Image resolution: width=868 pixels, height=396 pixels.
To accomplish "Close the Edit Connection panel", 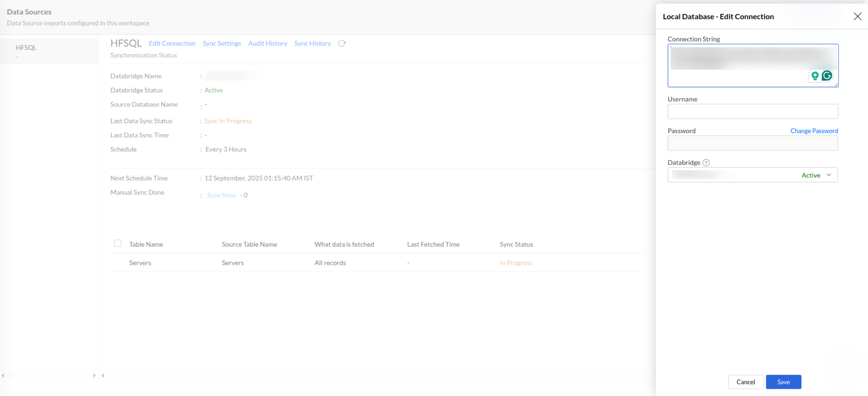I will pyautogui.click(x=858, y=16).
